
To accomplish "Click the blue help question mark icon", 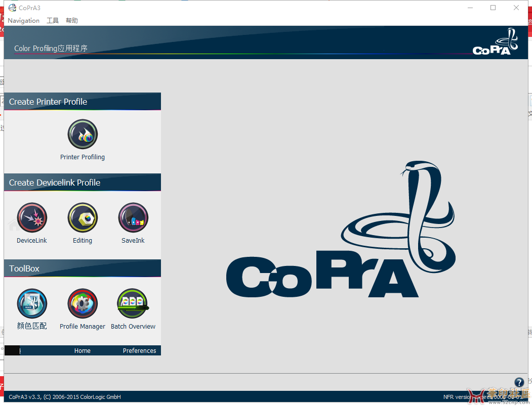I will [519, 382].
